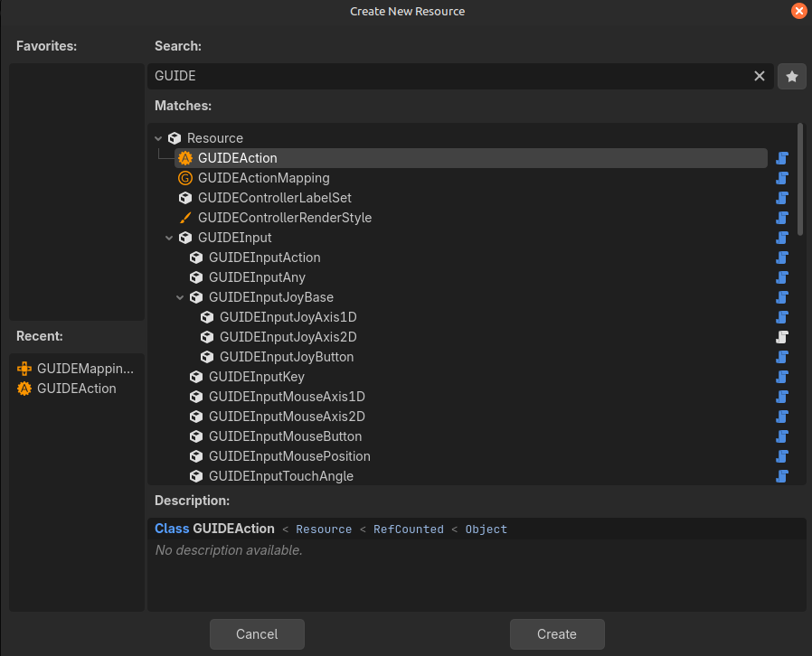The width and height of the screenshot is (812, 656).
Task: Click the Create button
Action: point(557,634)
